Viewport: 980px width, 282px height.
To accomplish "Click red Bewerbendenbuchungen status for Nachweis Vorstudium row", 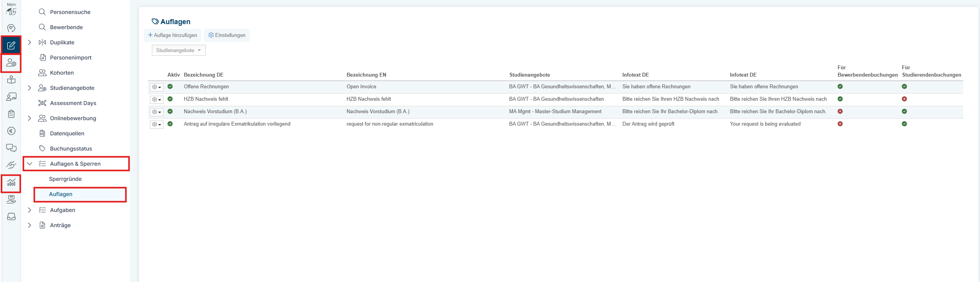I will [x=840, y=112].
